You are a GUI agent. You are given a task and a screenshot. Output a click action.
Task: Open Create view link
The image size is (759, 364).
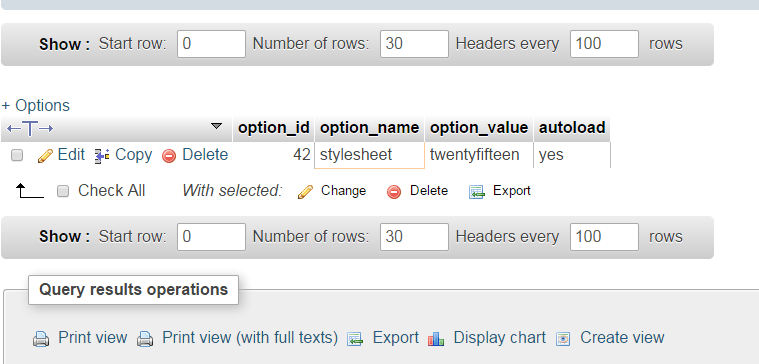pyautogui.click(x=622, y=337)
